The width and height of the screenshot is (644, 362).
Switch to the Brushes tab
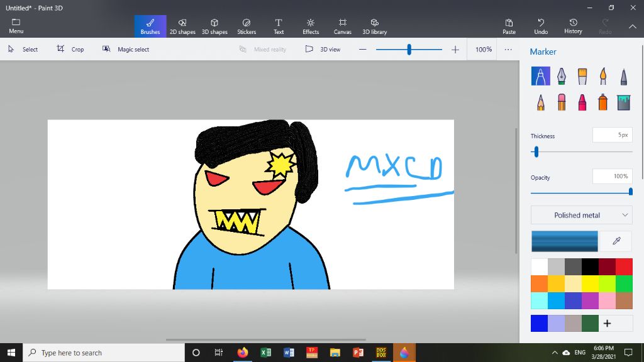tap(150, 26)
